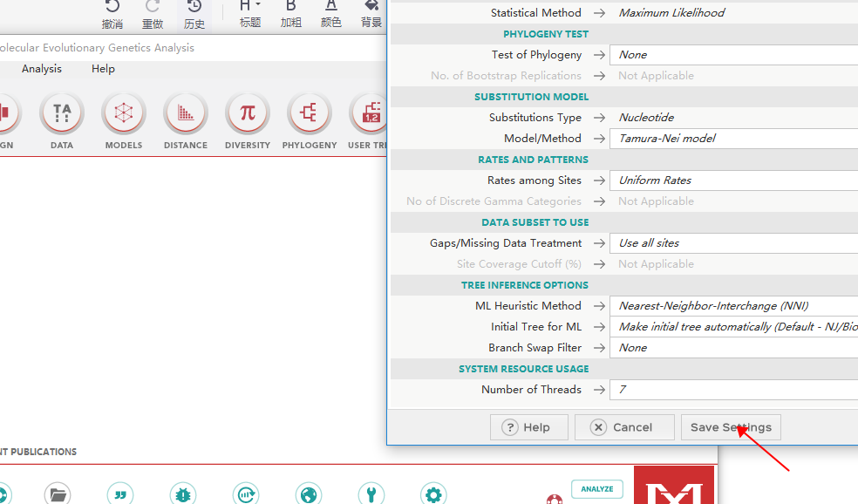Open the Help menu in MEGA
Viewport: 858px width, 504px height.
coord(103,68)
